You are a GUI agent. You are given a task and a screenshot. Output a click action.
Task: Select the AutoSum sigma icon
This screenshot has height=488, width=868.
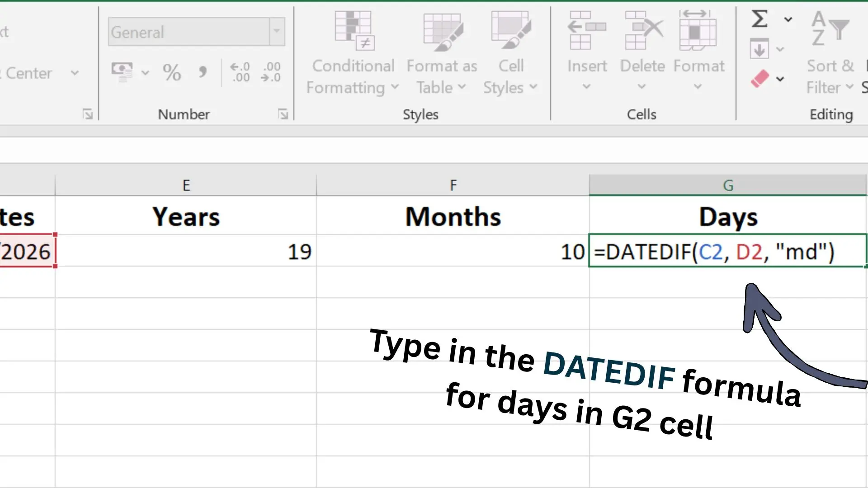click(x=759, y=19)
